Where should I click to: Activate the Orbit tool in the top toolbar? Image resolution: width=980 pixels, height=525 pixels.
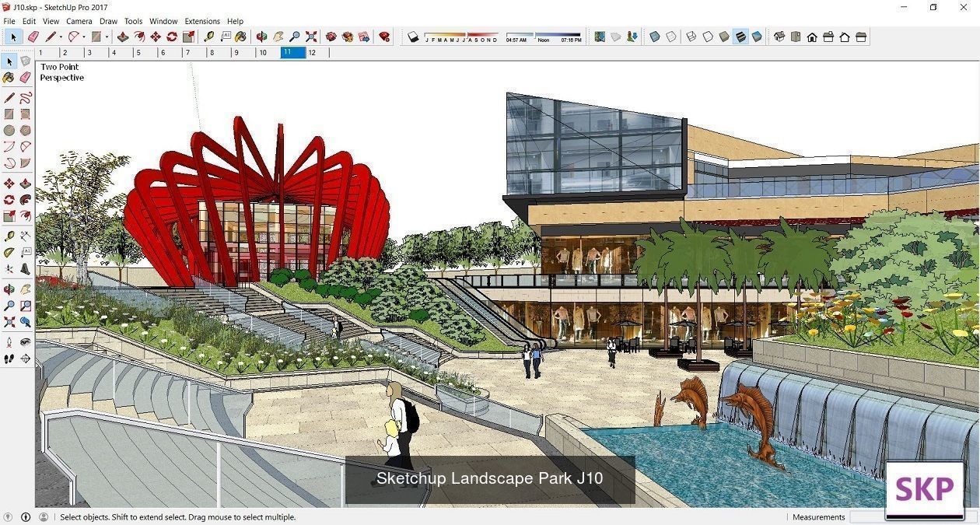coord(262,37)
